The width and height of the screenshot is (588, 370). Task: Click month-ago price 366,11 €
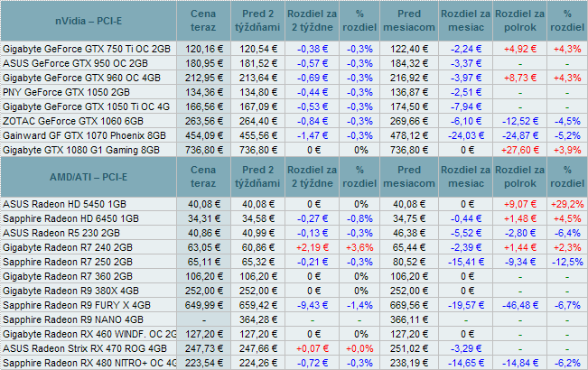409,319
